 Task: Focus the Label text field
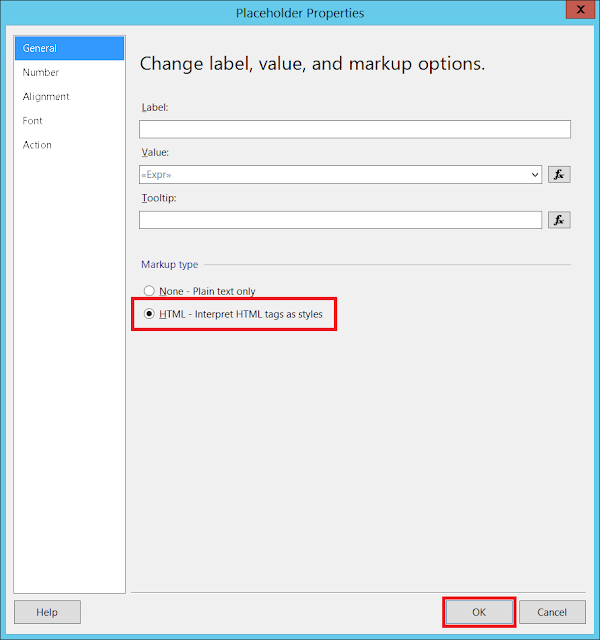point(355,129)
